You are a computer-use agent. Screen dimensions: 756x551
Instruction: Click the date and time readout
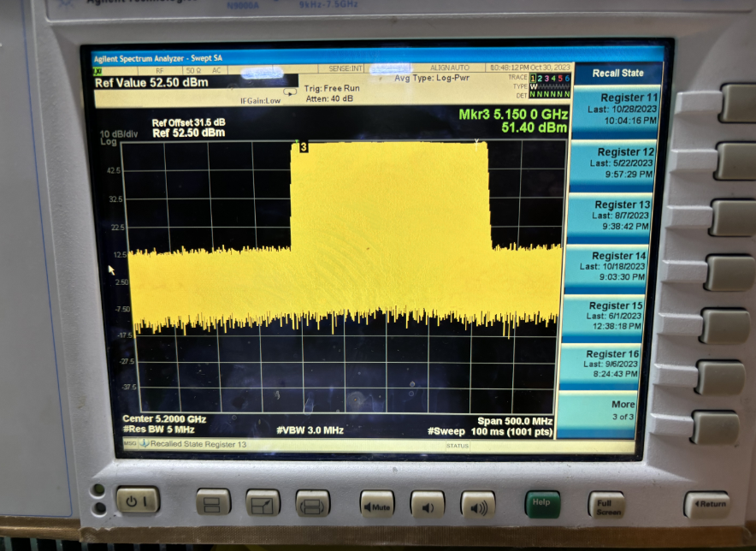point(530,68)
